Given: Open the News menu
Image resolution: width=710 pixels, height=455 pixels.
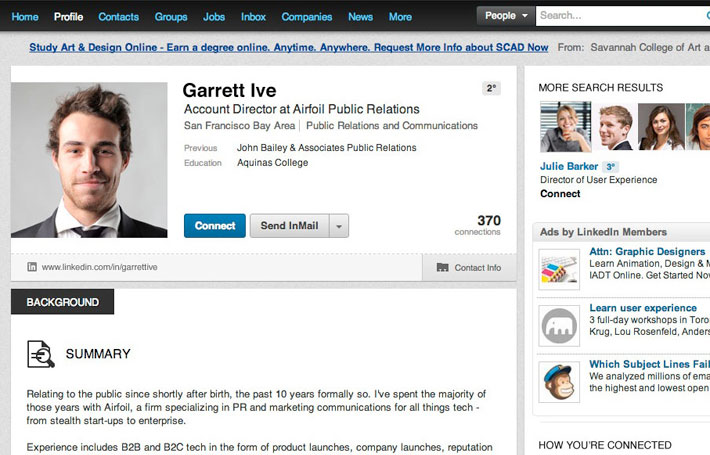Looking at the screenshot, I should point(360,17).
